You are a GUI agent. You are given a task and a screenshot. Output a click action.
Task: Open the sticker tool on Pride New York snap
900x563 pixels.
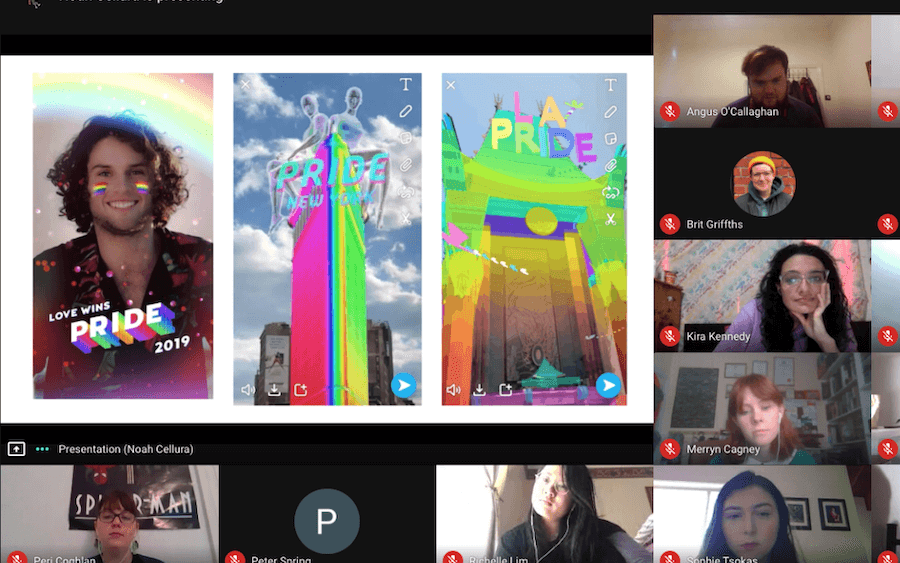tap(406, 138)
